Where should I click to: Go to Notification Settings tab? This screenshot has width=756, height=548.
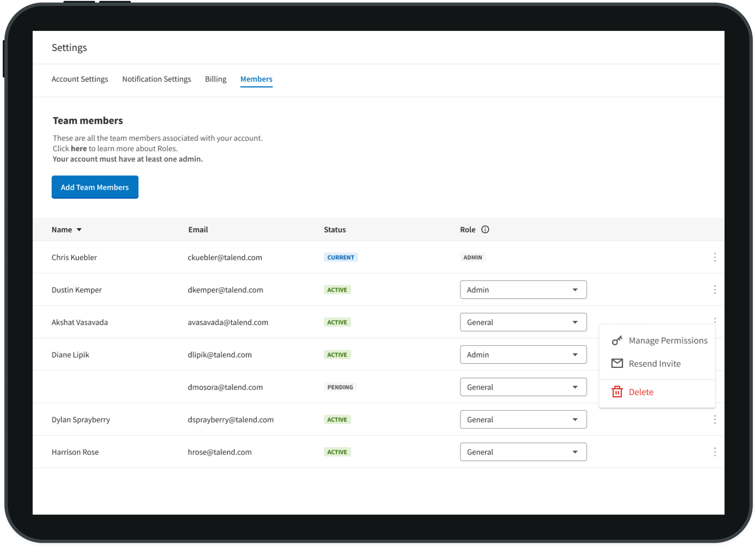(x=156, y=79)
